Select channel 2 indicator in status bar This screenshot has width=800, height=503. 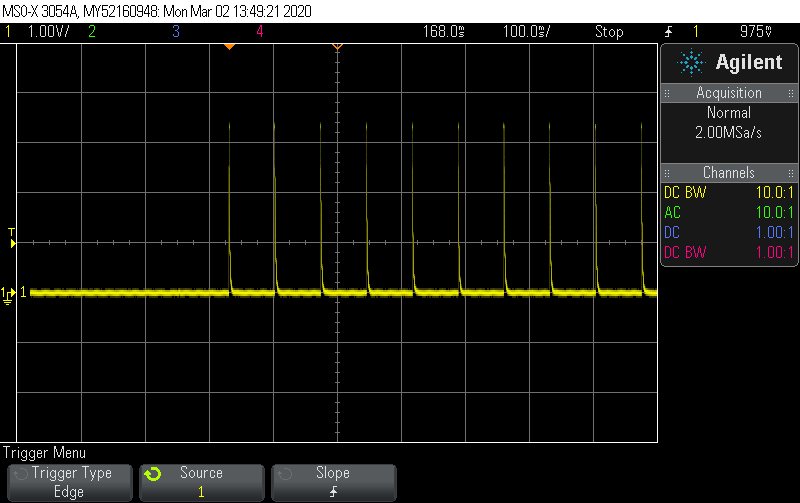tap(92, 32)
